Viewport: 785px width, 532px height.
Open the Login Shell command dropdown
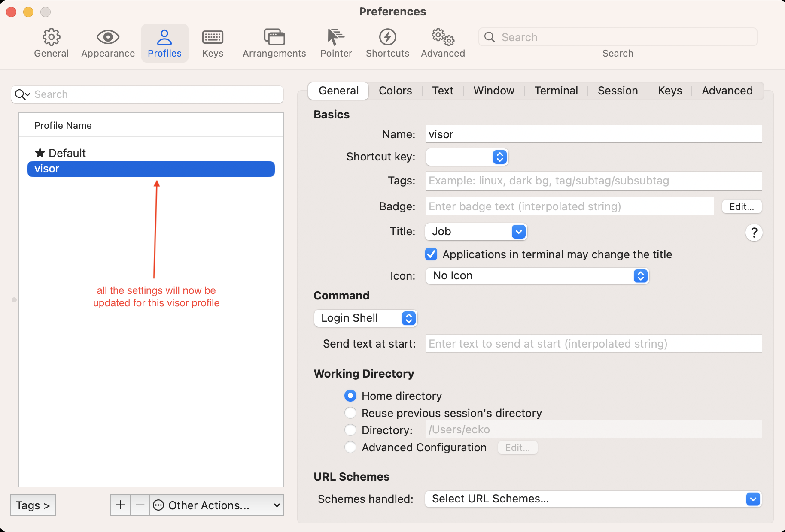tap(365, 318)
